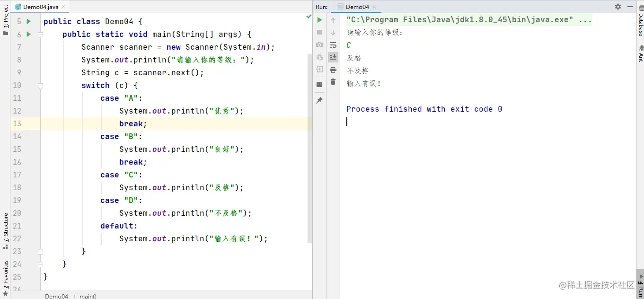Viewport: 644px width, 299px height.
Task: Click the Dump Threads camera icon
Action: [x=319, y=44]
